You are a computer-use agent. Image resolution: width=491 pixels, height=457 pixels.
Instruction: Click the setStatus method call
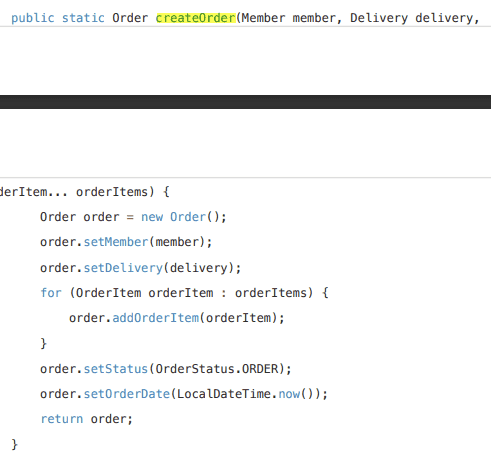pos(116,369)
